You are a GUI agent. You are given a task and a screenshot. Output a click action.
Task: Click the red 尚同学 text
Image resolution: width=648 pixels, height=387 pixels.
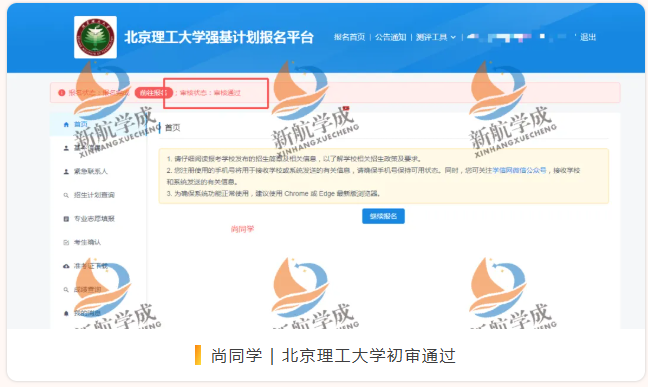[242, 229]
